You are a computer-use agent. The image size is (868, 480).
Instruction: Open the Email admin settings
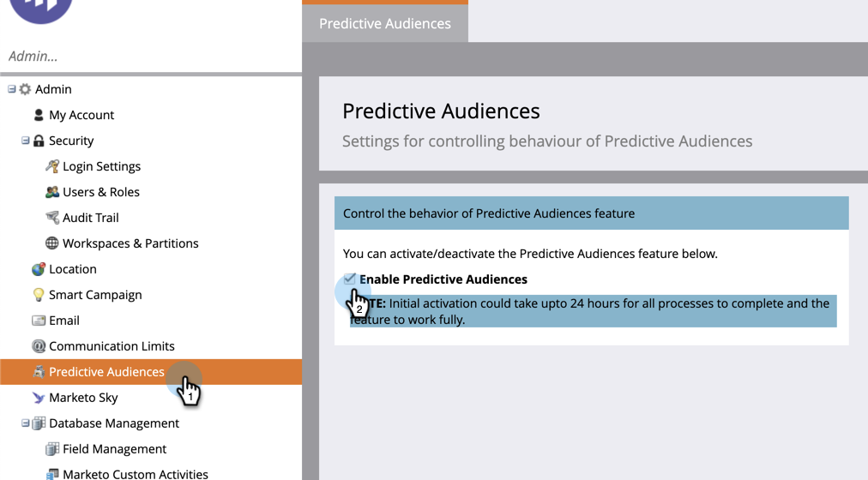point(64,321)
